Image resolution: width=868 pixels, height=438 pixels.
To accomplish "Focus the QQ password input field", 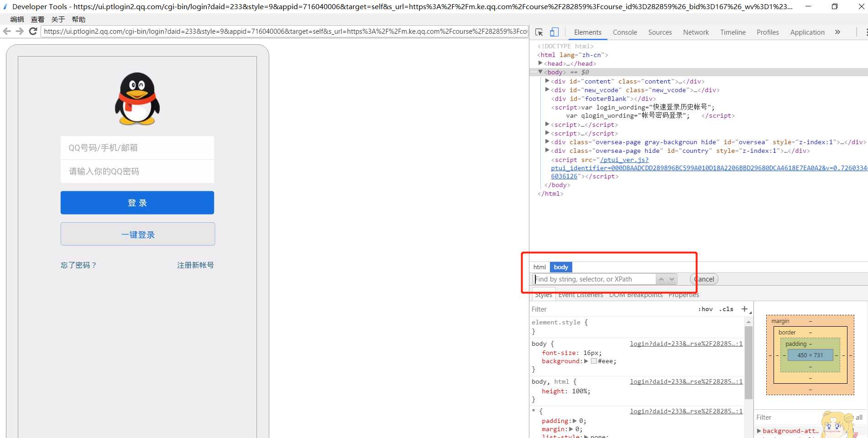I will click(137, 172).
